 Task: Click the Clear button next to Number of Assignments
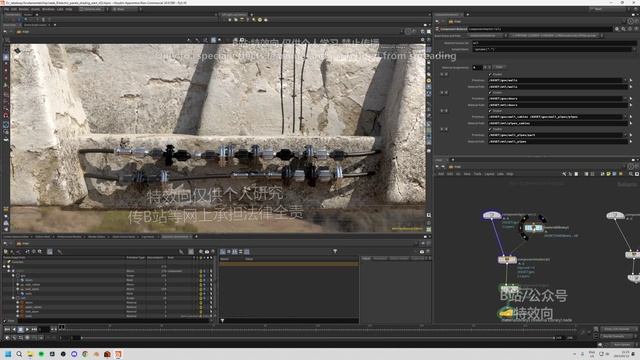[499, 67]
